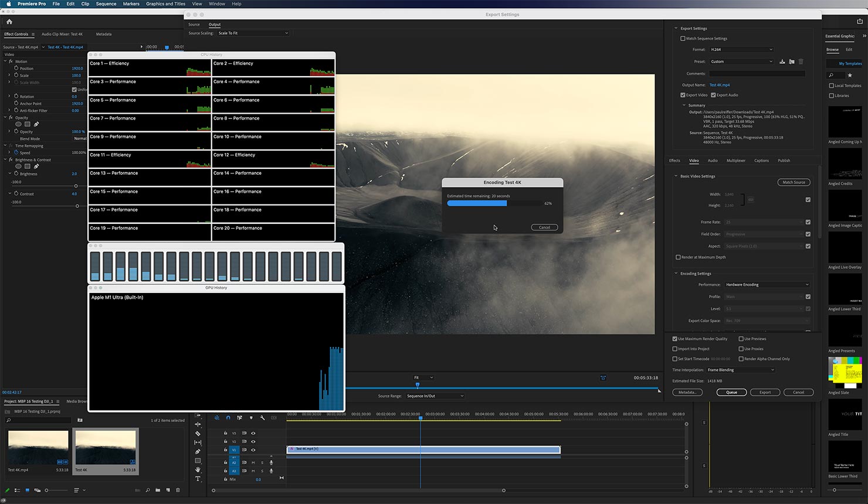Open the Time Interpolation Frame Blending dropdown

point(741,370)
